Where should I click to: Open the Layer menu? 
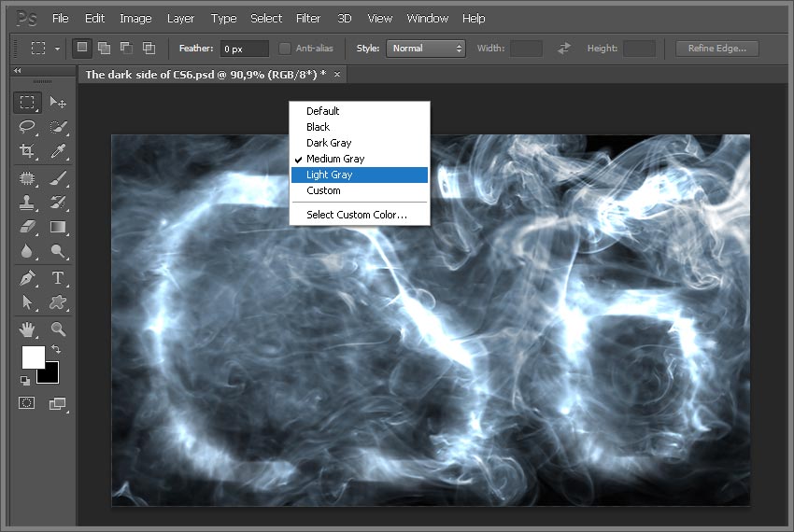tap(181, 19)
